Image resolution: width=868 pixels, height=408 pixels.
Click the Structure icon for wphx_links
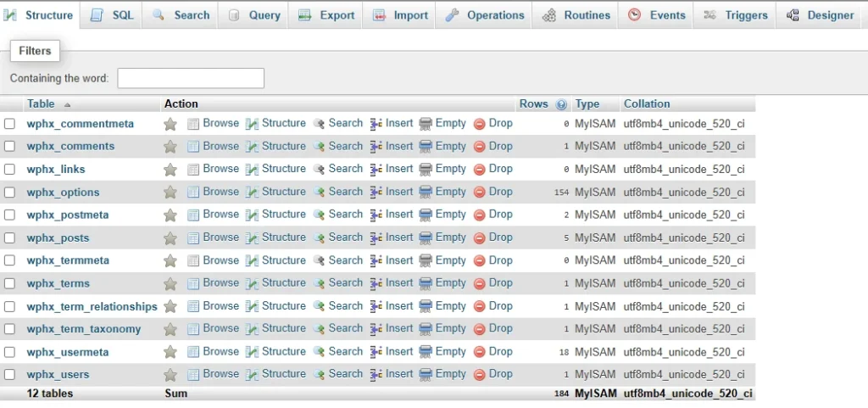tap(252, 170)
